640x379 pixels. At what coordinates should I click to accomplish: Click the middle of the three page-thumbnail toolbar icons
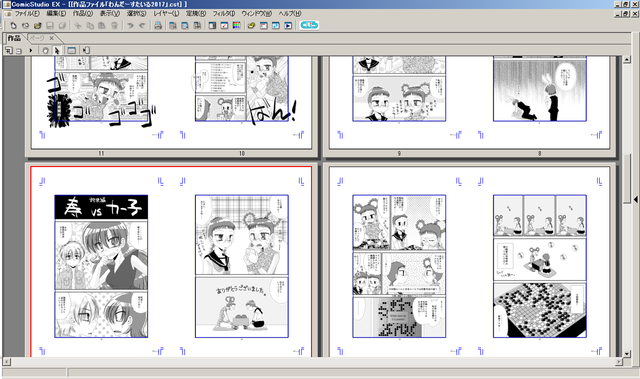tap(185, 26)
